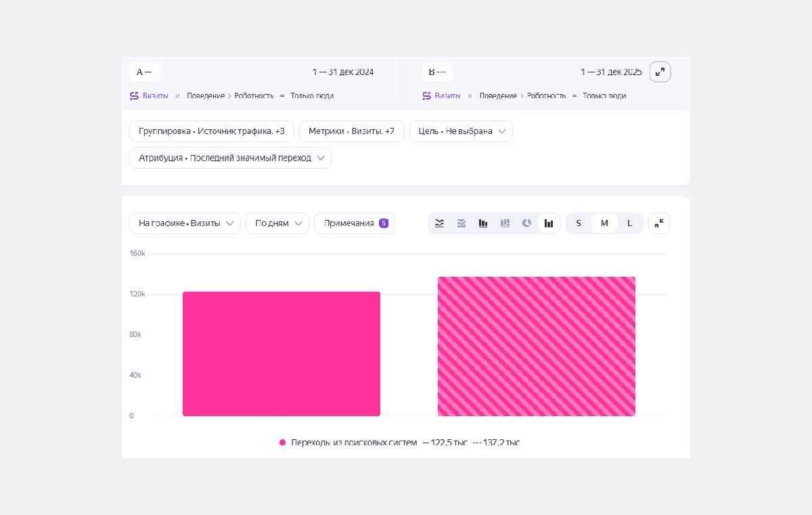Screen dimensions: 812x515
Task: Set chart size to S
Action: click(x=579, y=223)
